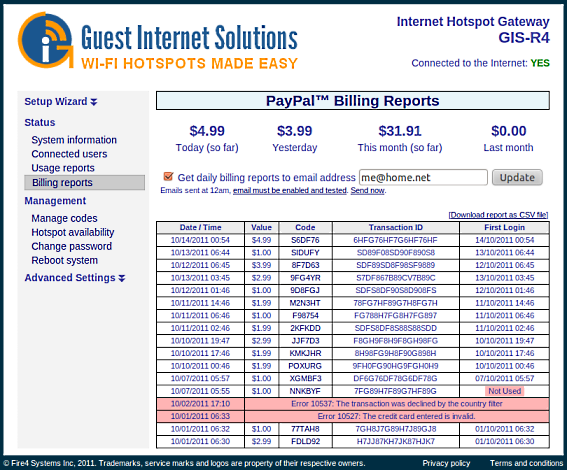Viewport: 567px width, 470px height.
Task: Select code SIDUFY in the table
Action: click(x=305, y=253)
